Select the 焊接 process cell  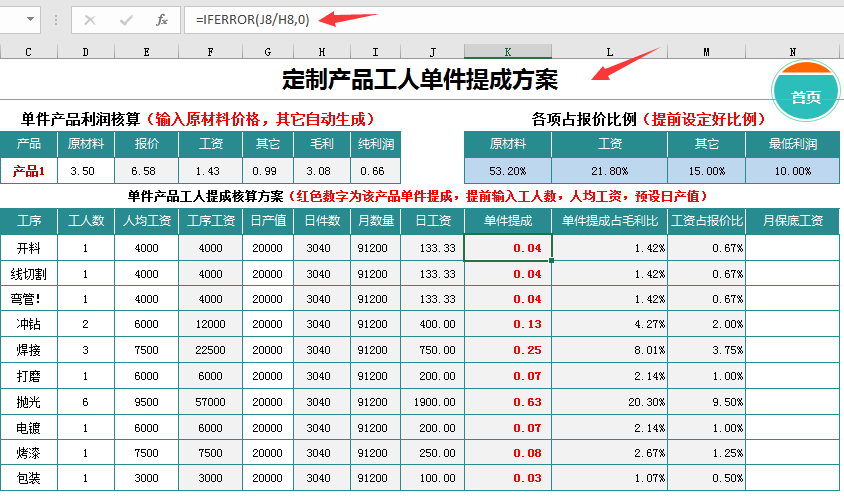29,350
